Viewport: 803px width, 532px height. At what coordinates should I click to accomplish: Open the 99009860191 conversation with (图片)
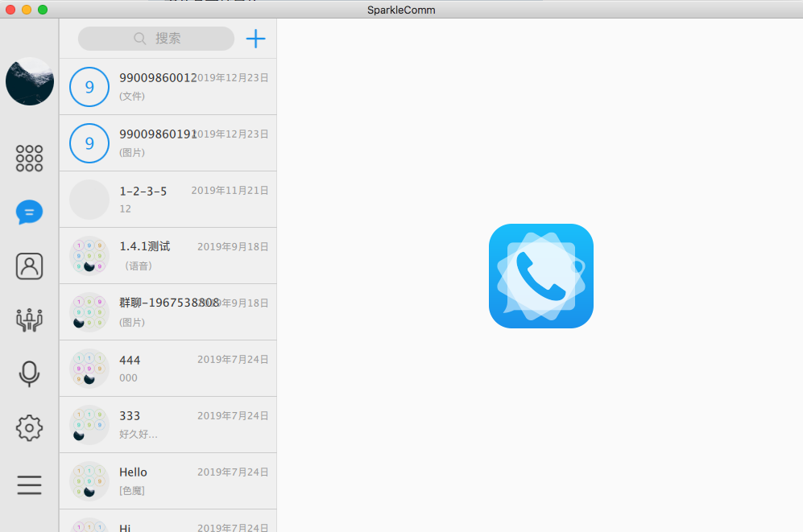click(x=168, y=143)
